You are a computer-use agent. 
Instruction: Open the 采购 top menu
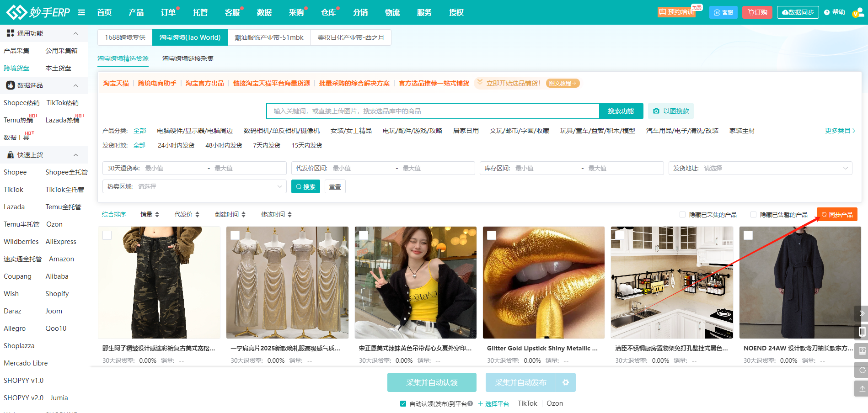coord(296,12)
